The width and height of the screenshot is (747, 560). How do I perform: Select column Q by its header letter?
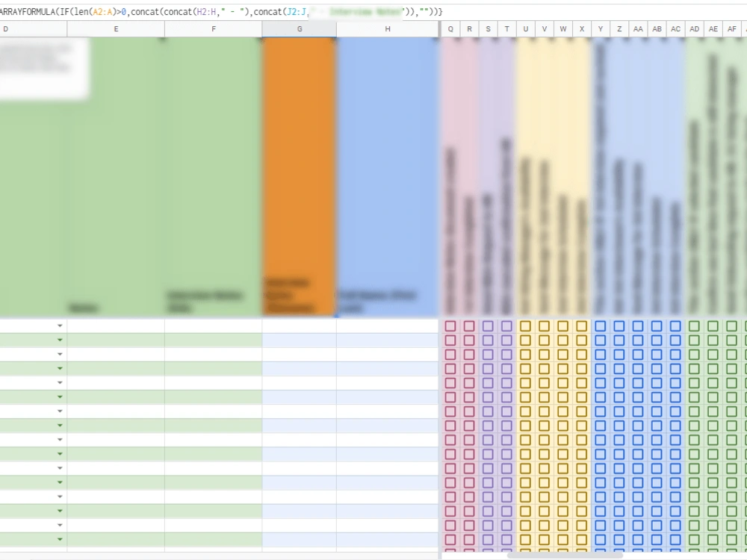point(450,29)
